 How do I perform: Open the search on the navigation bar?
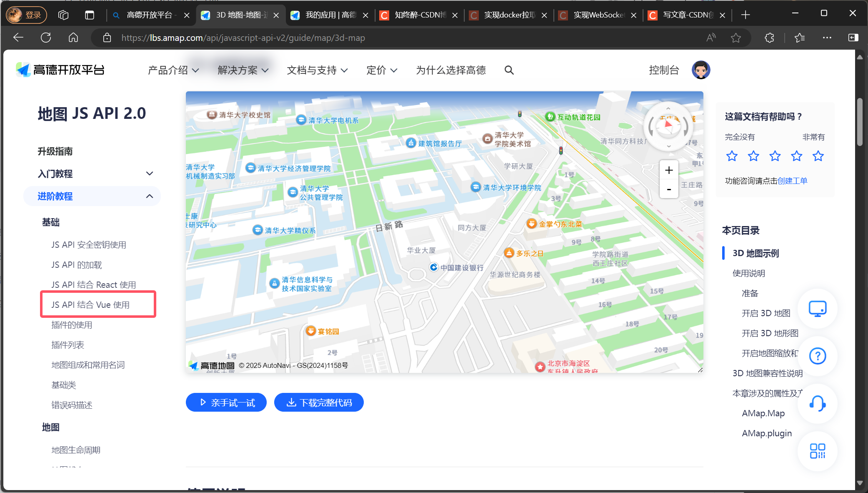tap(509, 70)
